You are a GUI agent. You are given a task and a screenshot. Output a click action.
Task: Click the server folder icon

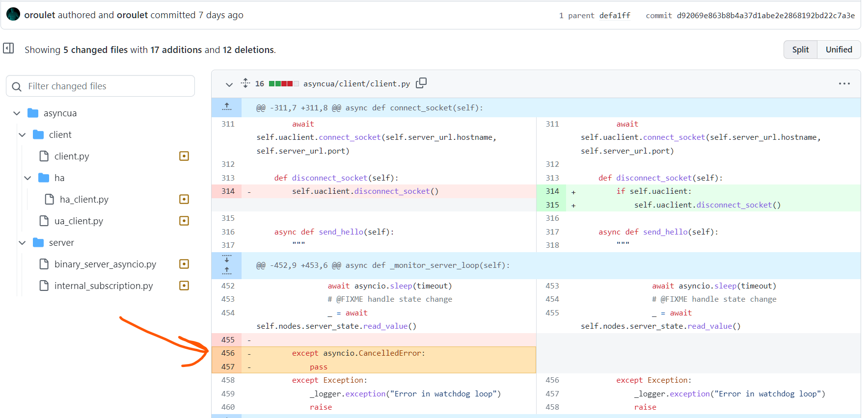point(38,242)
